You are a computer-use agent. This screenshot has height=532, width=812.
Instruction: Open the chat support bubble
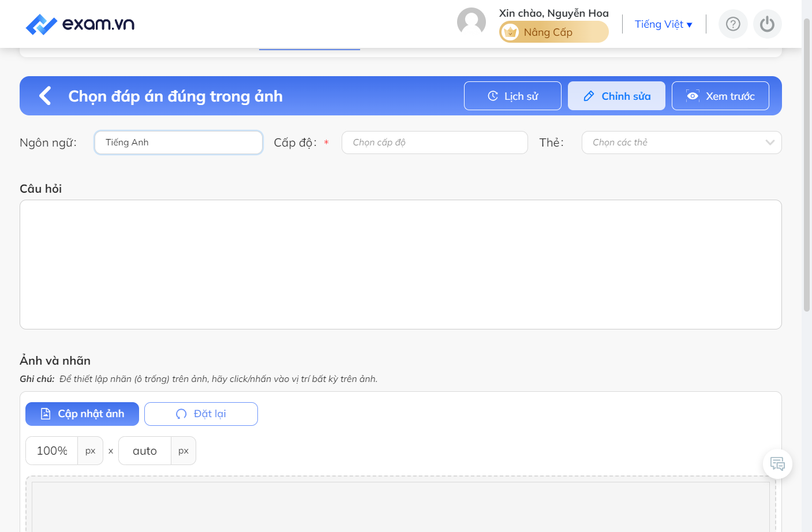(777, 464)
